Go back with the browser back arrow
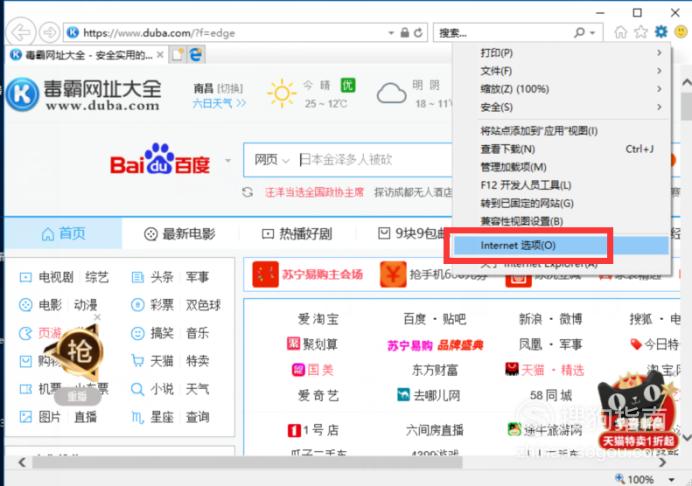The height and width of the screenshot is (486, 692). click(20, 32)
